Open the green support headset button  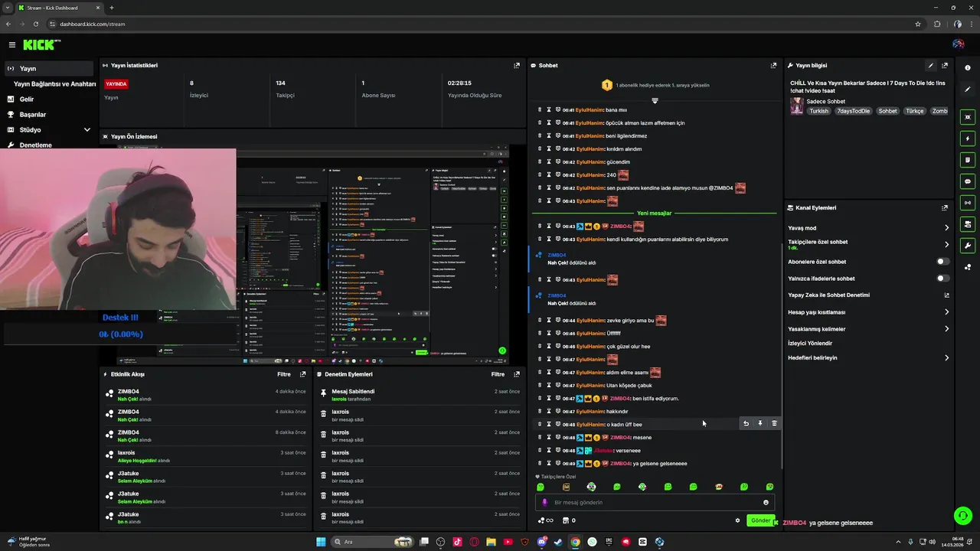click(962, 516)
